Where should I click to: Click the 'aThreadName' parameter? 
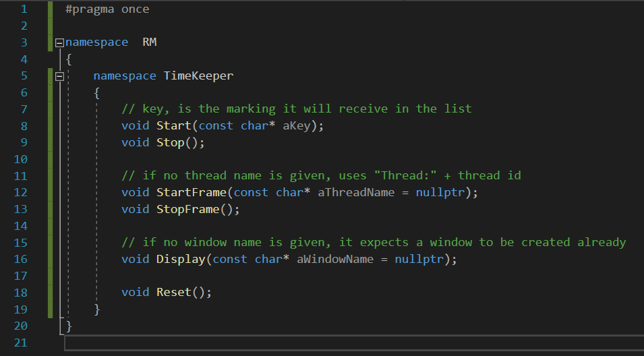(x=356, y=193)
